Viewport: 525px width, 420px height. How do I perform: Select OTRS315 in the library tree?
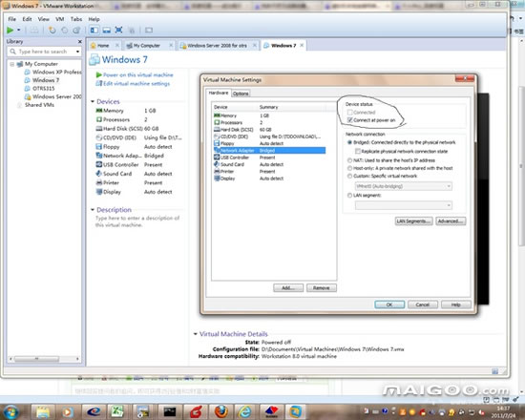39,89
